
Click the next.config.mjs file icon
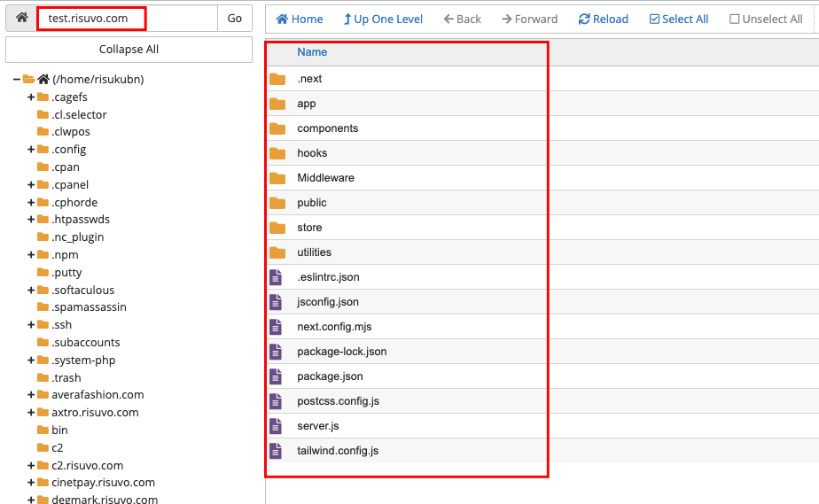[277, 327]
